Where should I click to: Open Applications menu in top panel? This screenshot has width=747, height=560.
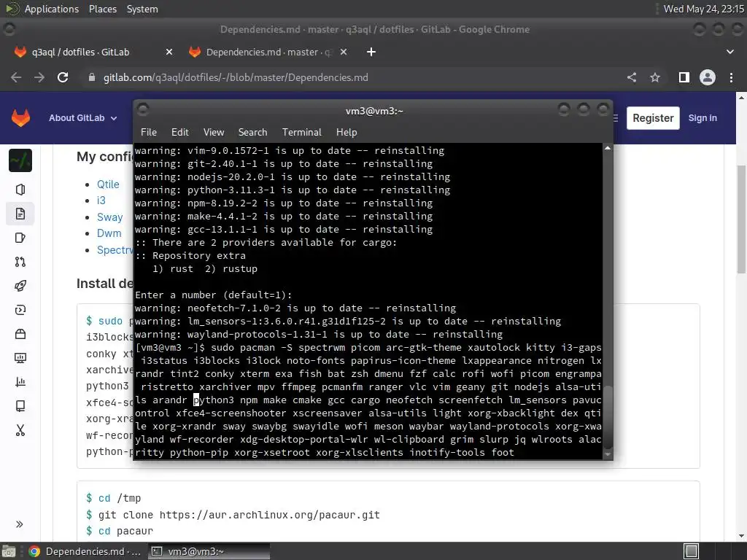coord(52,9)
